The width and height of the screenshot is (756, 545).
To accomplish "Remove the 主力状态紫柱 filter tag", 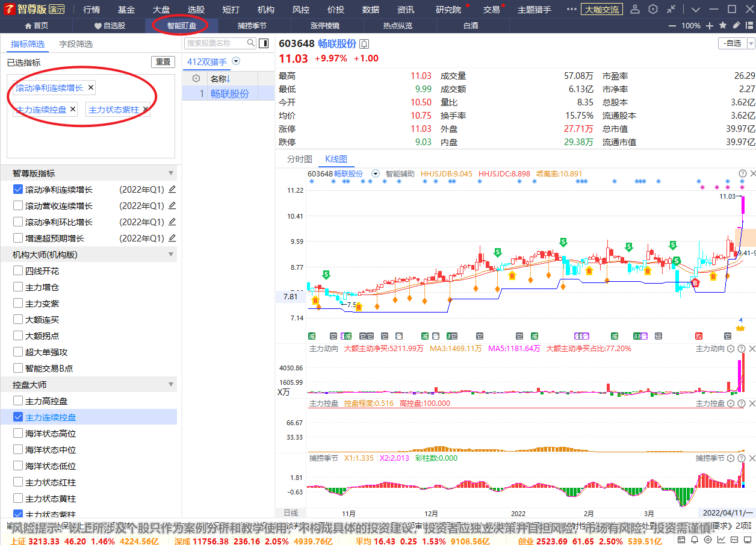I will point(145,109).
